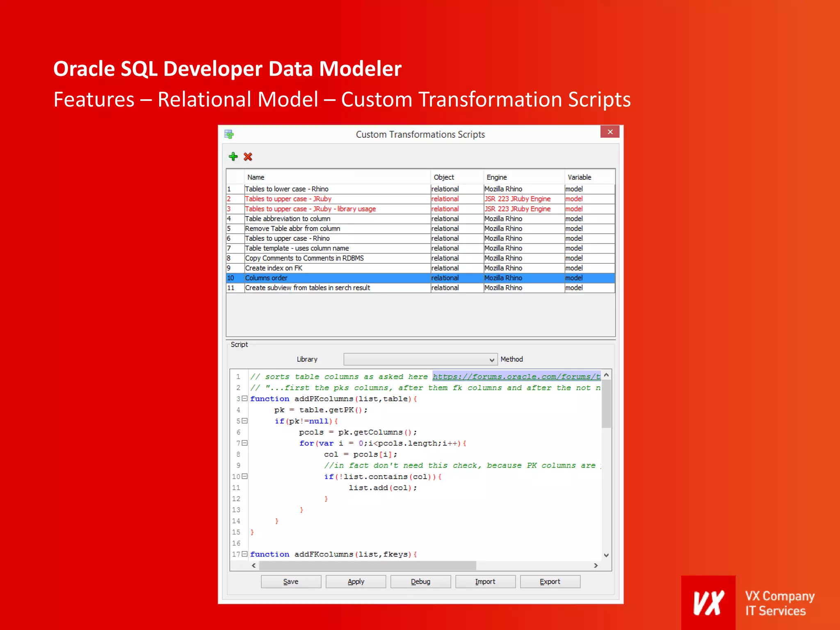Select the 'Remove Table abbr from column' row
The image size is (840, 630).
420,228
